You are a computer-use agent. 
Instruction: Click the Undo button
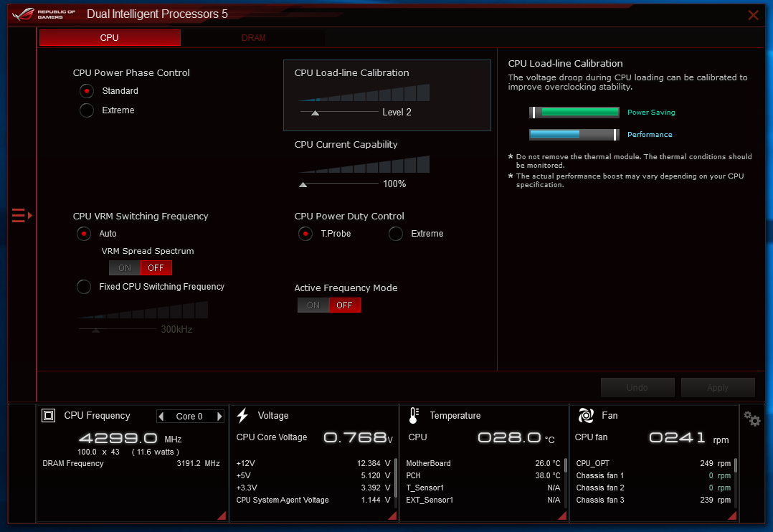tap(637, 388)
